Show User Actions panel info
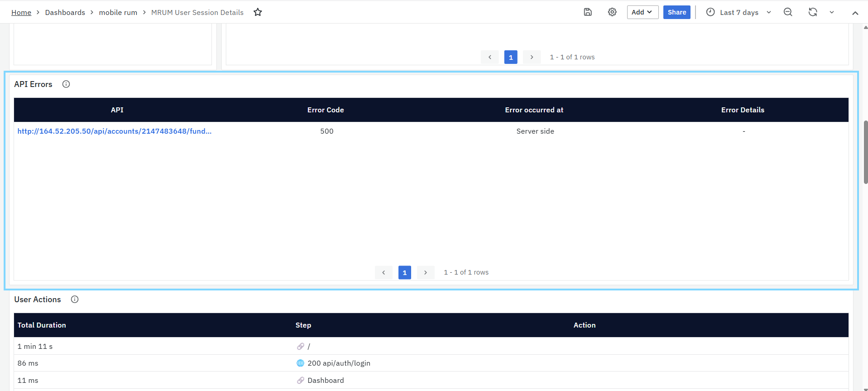 coord(75,299)
